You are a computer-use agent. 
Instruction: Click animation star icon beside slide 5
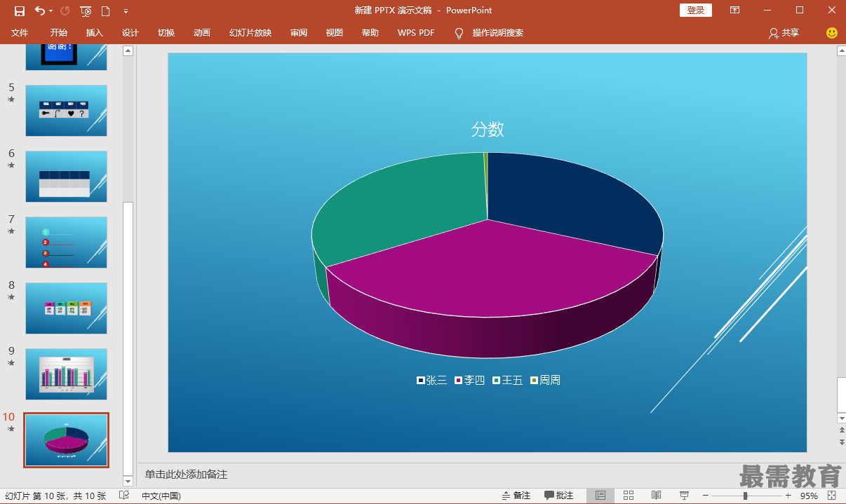(11, 100)
